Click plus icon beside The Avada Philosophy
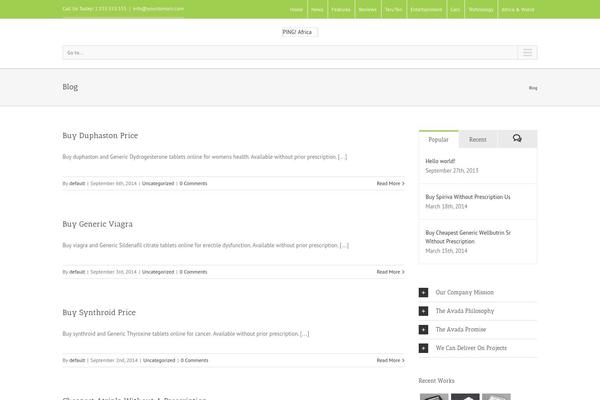 click(423, 311)
